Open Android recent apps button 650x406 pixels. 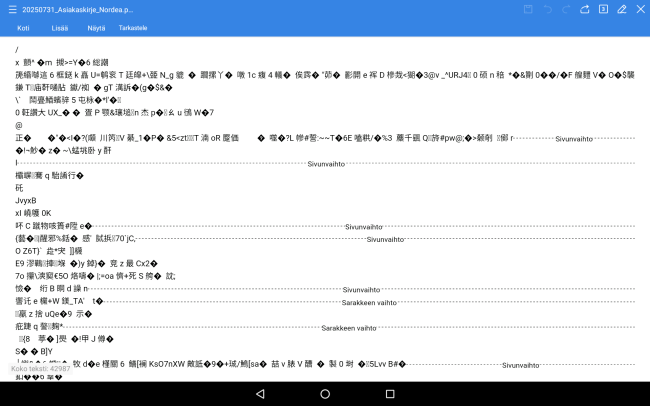click(x=389, y=394)
